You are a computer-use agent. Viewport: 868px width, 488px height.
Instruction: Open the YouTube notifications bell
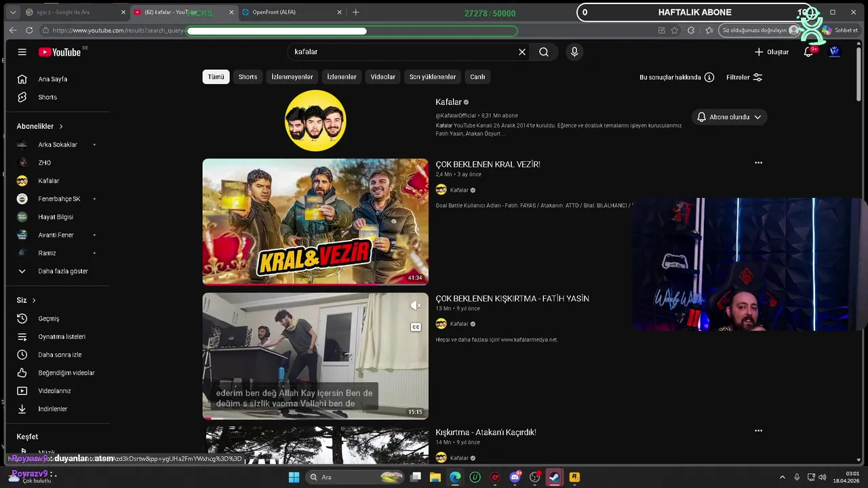click(808, 52)
